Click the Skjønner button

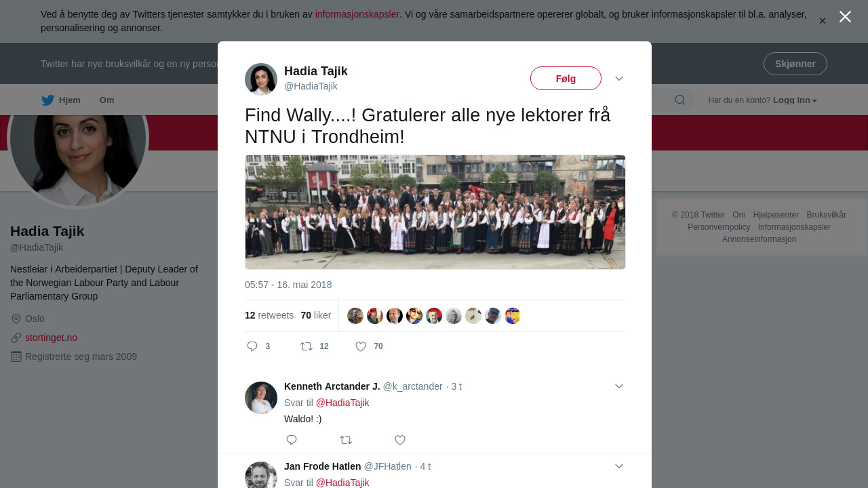tap(795, 64)
